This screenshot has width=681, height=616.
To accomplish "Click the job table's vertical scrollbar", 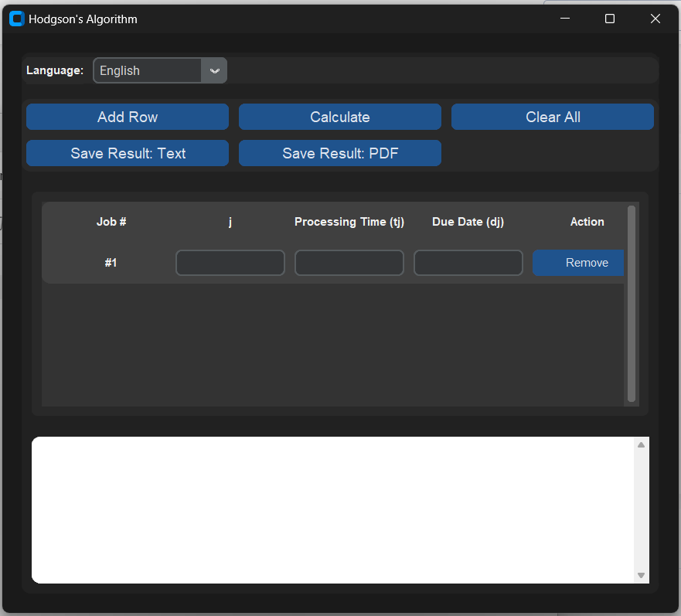I will [x=632, y=303].
